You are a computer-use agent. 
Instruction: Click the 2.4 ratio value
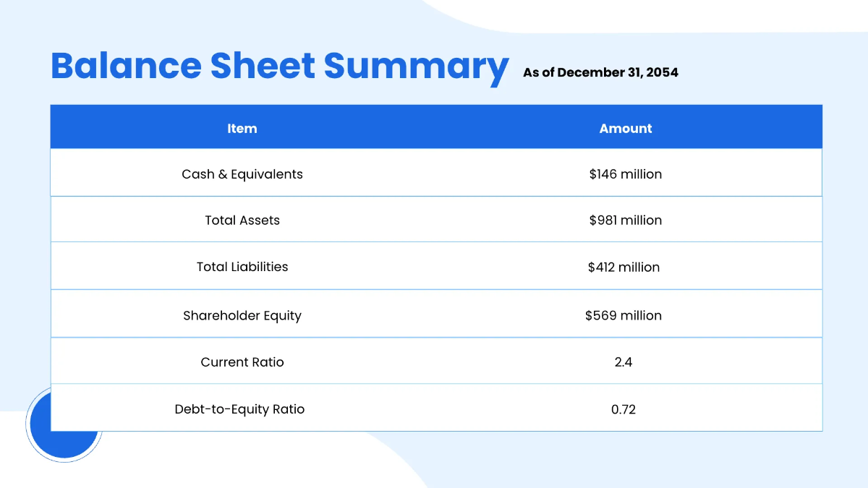pos(624,361)
